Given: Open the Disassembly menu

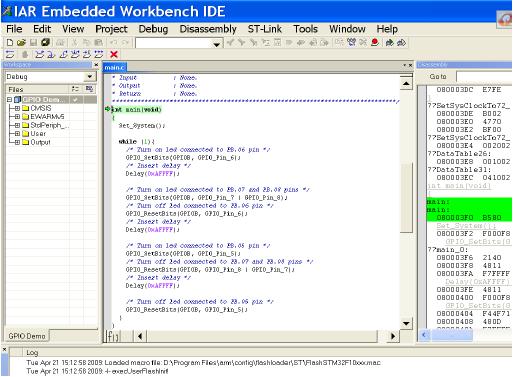Looking at the screenshot, I should point(208,29).
